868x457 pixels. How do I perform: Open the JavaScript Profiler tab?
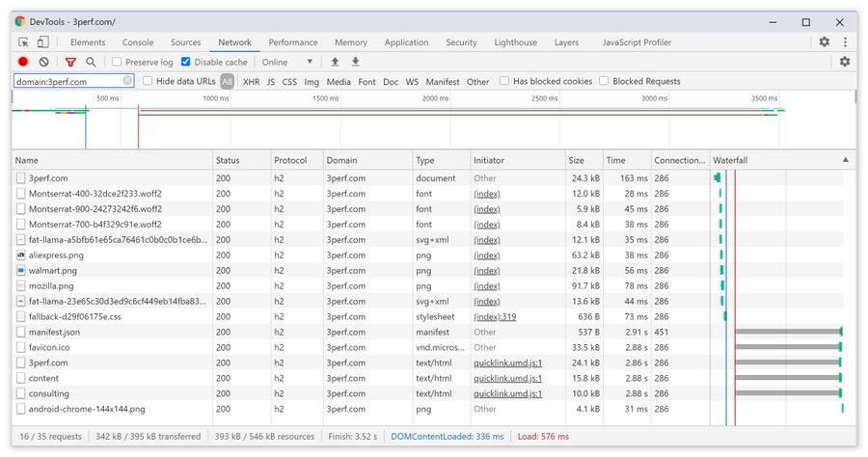coord(637,42)
